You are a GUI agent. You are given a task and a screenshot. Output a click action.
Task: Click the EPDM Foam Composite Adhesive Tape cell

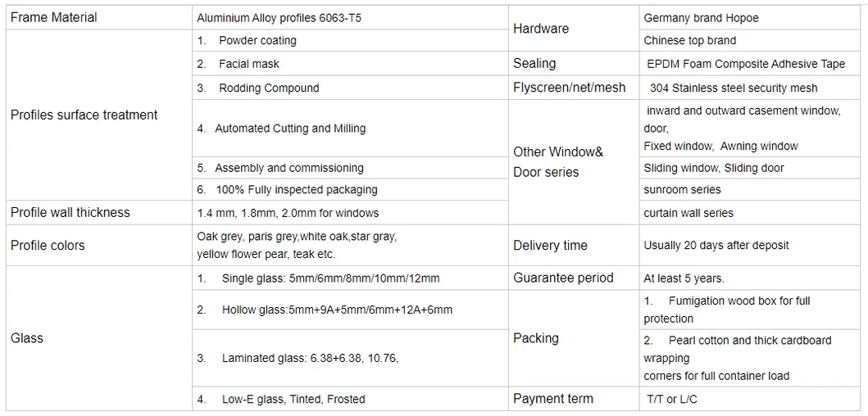point(746,63)
